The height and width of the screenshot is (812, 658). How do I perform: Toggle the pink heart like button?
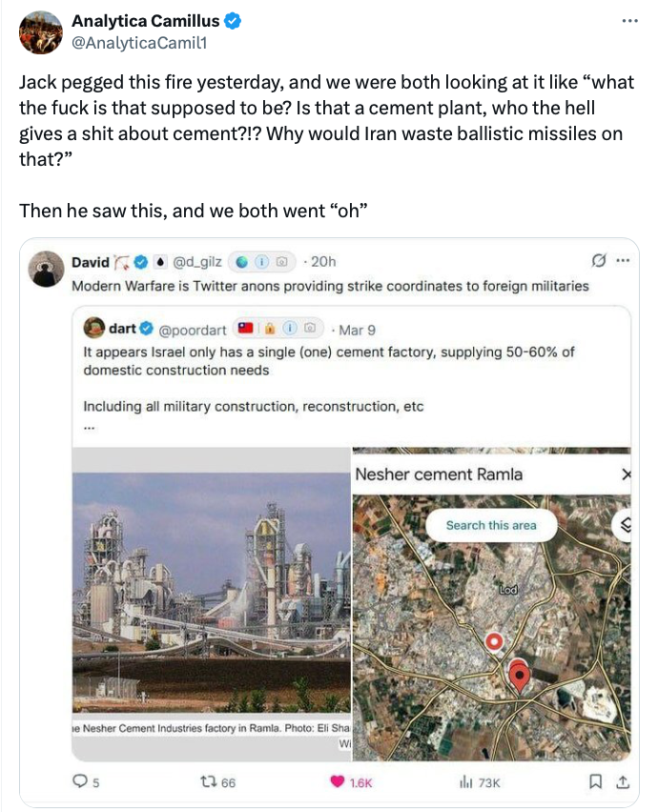click(x=336, y=782)
